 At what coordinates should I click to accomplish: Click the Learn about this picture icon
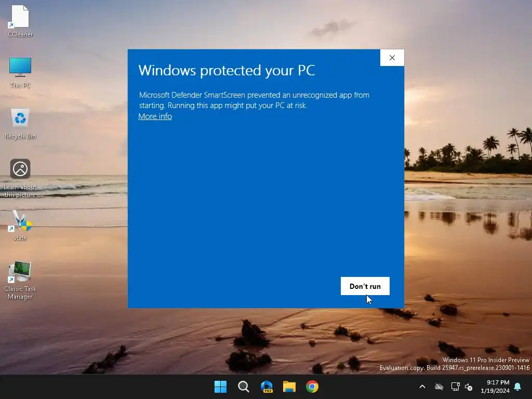20,178
